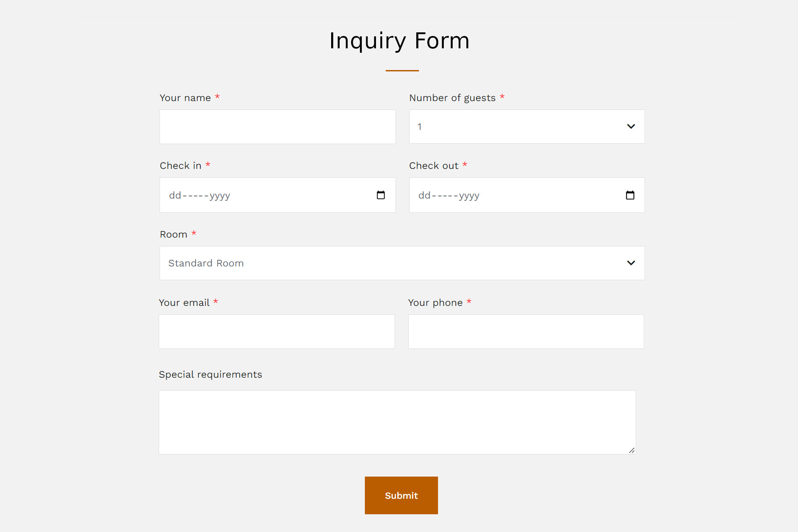798x532 pixels.
Task: Click the Room dropdown chevron arrow
Action: [631, 263]
